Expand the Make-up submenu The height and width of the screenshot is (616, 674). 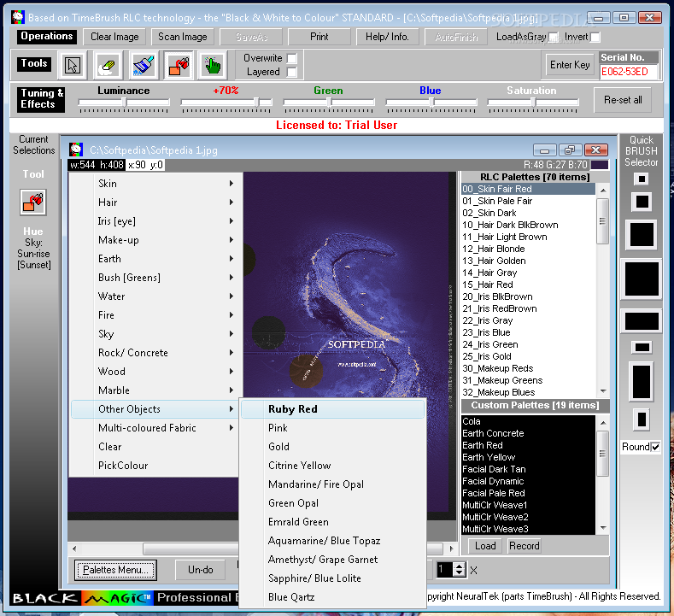[155, 240]
